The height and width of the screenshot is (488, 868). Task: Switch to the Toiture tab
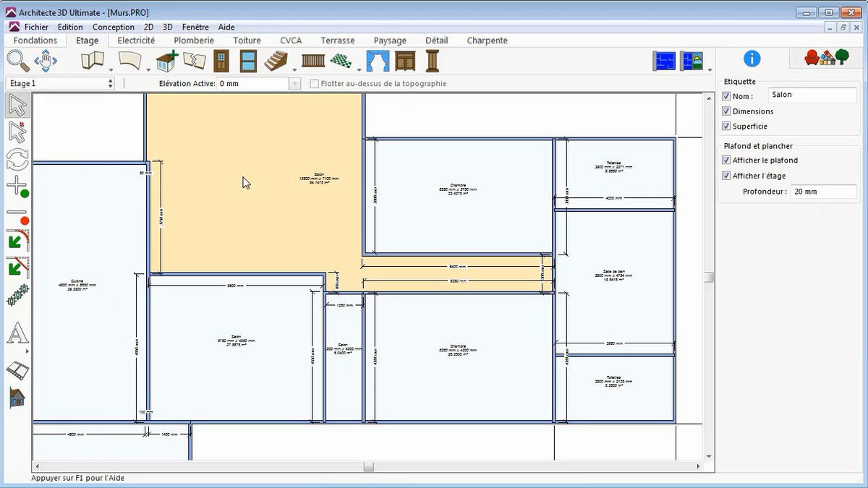247,40
